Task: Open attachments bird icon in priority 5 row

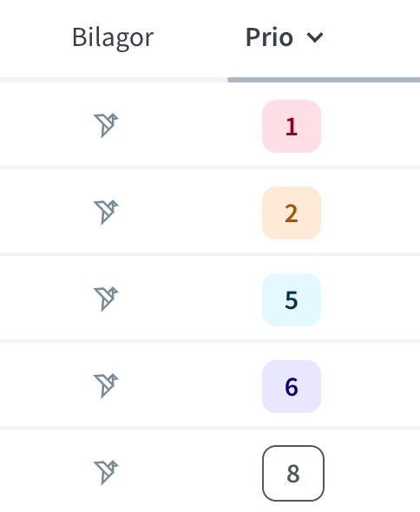Action: 106,299
